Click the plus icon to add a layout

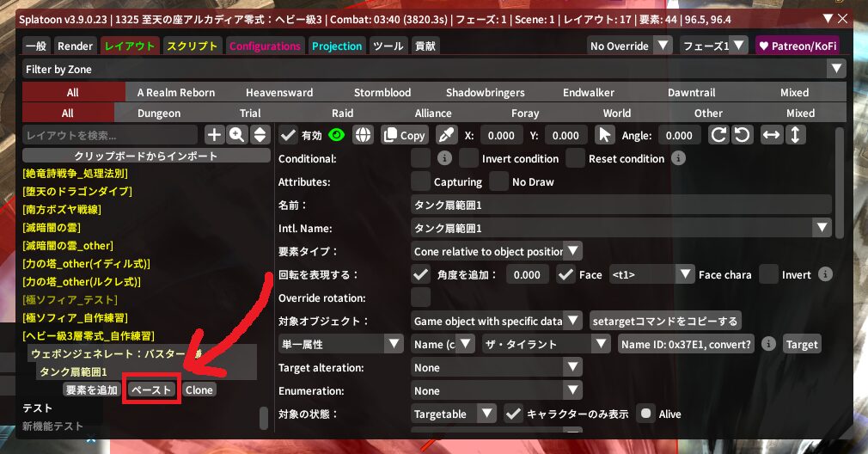[214, 135]
